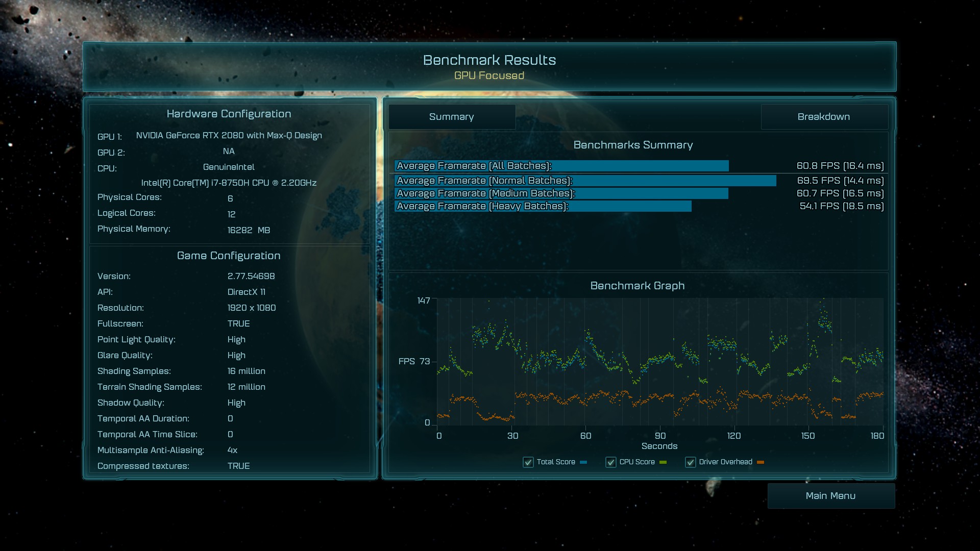Screen dimensions: 980x551
Task: Click the GPU Focused subtitle label
Action: point(489,76)
